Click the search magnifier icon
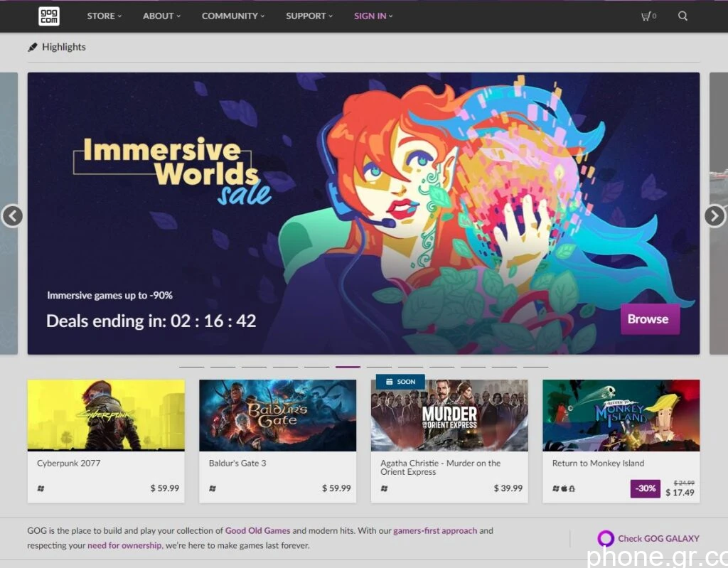The image size is (728, 568). [682, 16]
